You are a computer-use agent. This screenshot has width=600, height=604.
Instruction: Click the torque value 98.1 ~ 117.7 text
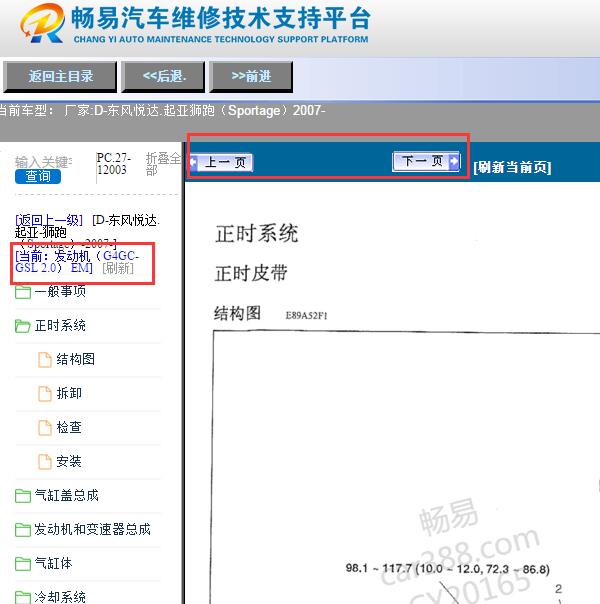click(x=447, y=569)
